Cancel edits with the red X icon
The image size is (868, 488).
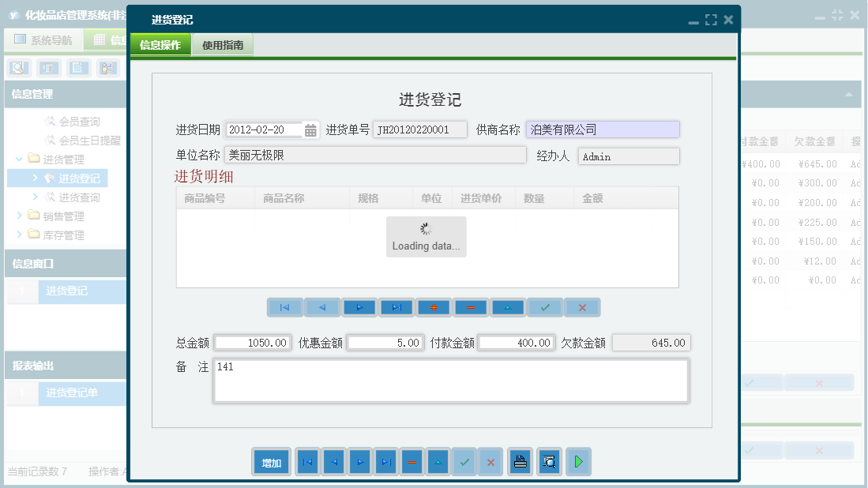[582, 307]
